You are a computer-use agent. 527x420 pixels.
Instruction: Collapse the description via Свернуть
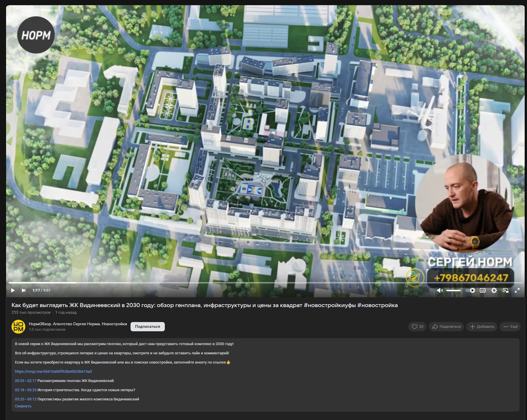(x=23, y=406)
